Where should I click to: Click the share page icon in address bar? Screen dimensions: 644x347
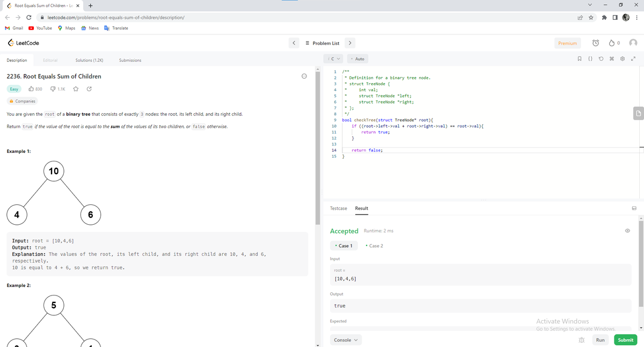(580, 17)
